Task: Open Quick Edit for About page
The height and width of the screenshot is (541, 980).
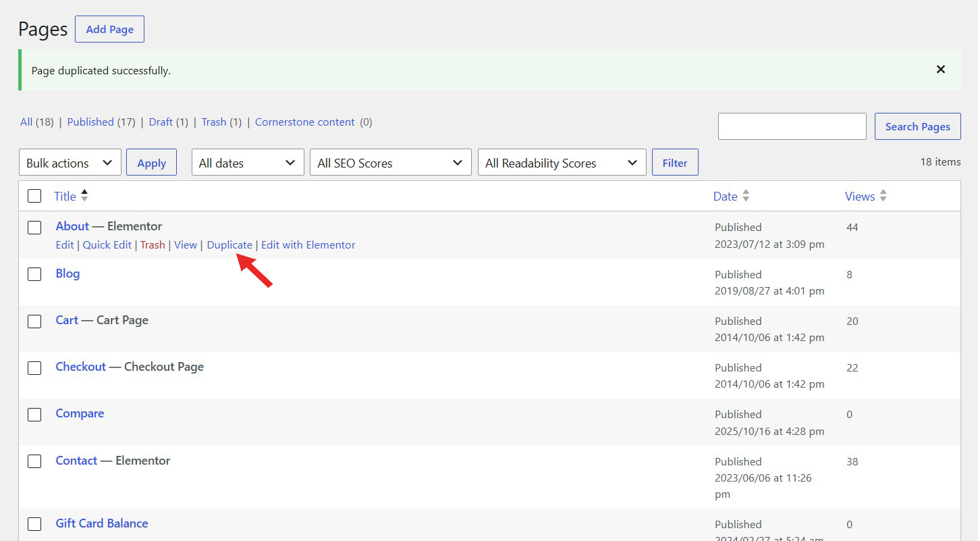Action: pyautogui.click(x=107, y=245)
